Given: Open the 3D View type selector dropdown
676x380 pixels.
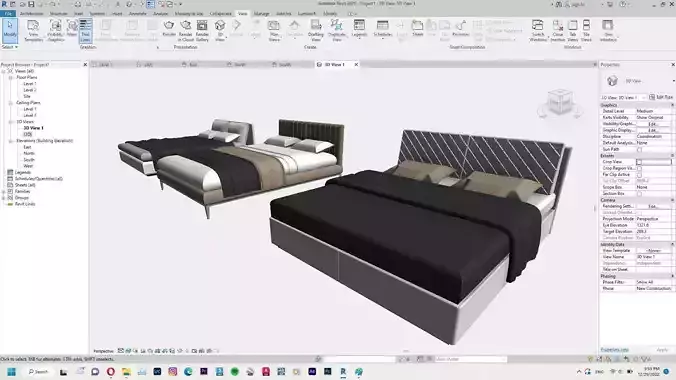Looking at the screenshot, I should point(673,81).
